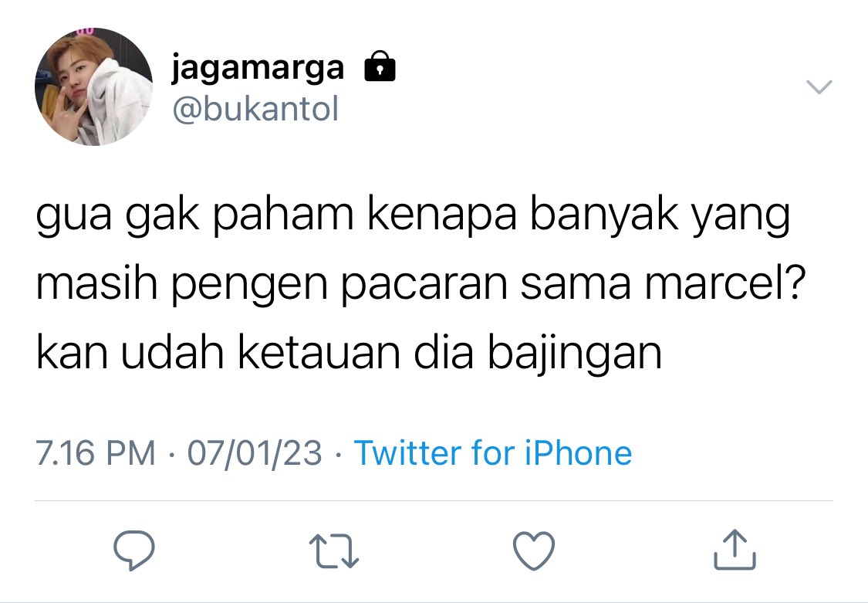This screenshot has height=603, width=868.
Task: Expand the tweet options chevron
Action: coord(819,87)
